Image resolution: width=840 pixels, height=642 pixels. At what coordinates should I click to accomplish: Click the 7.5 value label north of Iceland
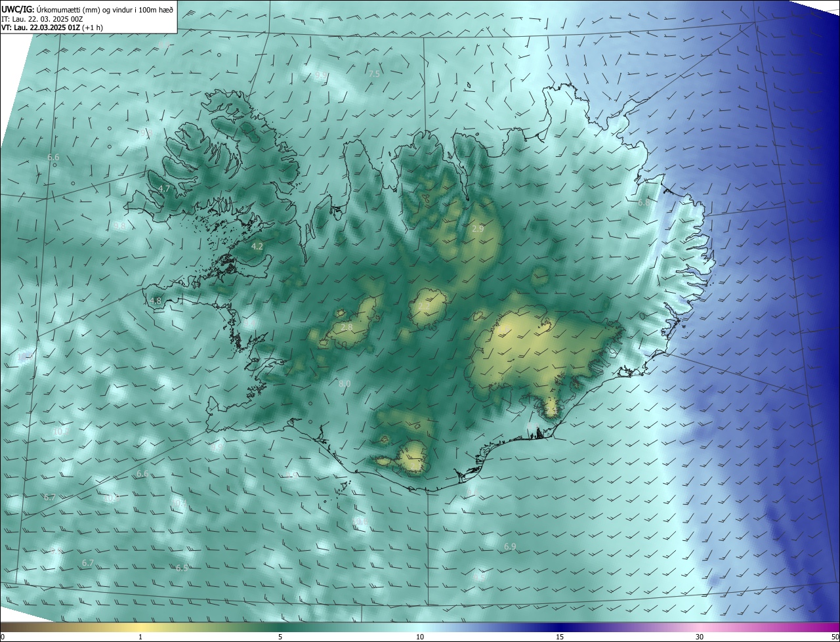[x=374, y=74]
